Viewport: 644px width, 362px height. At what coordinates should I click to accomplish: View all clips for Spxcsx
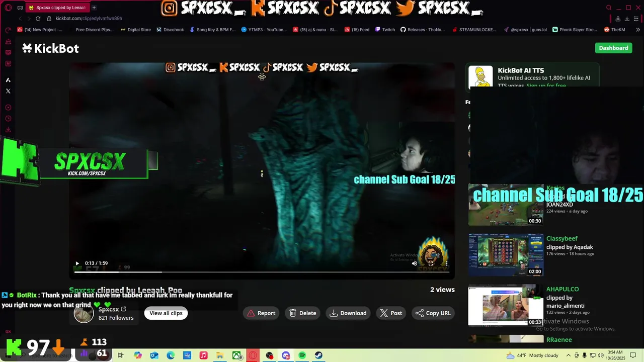[166, 313]
